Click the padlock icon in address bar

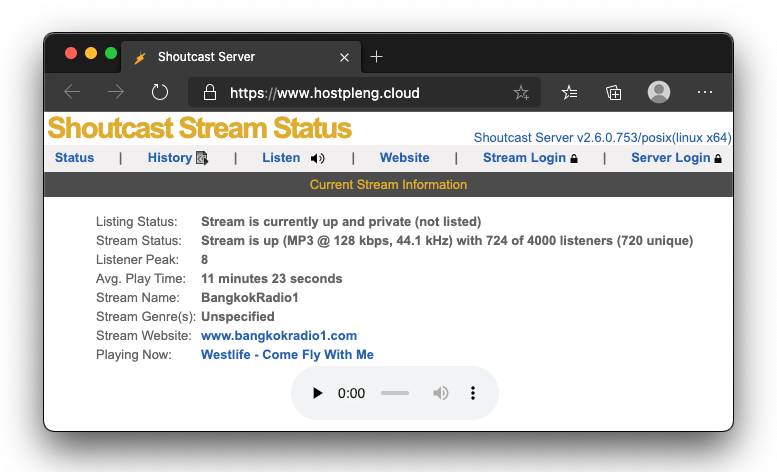[x=210, y=93]
